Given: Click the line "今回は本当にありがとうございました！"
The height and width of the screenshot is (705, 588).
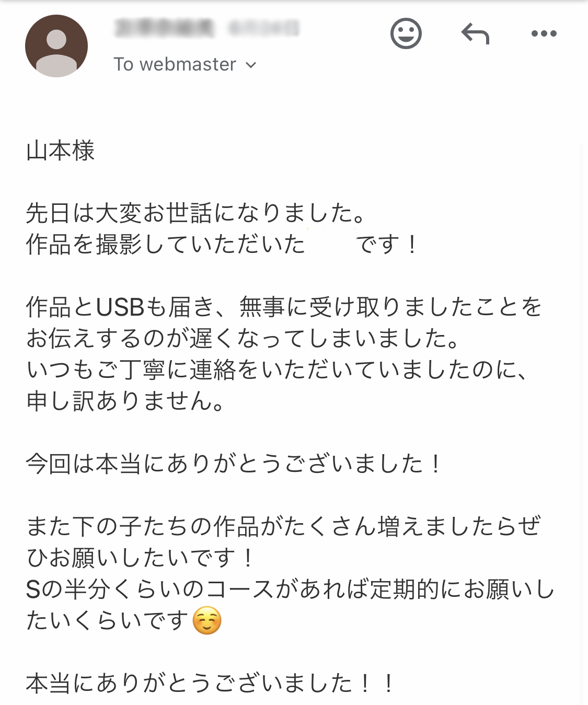Looking at the screenshot, I should 234,464.
